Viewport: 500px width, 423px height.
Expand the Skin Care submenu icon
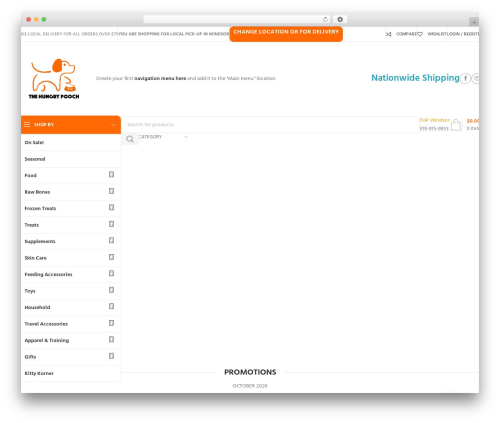pyautogui.click(x=112, y=257)
